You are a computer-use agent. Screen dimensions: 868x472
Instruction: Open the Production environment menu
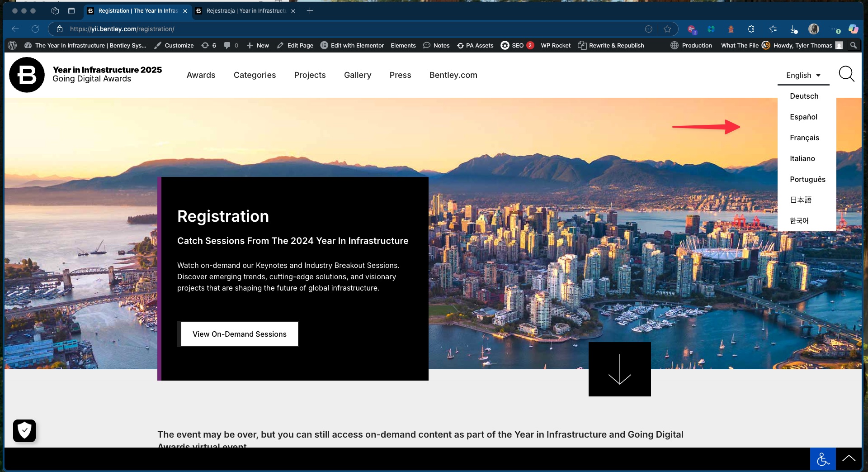click(691, 45)
